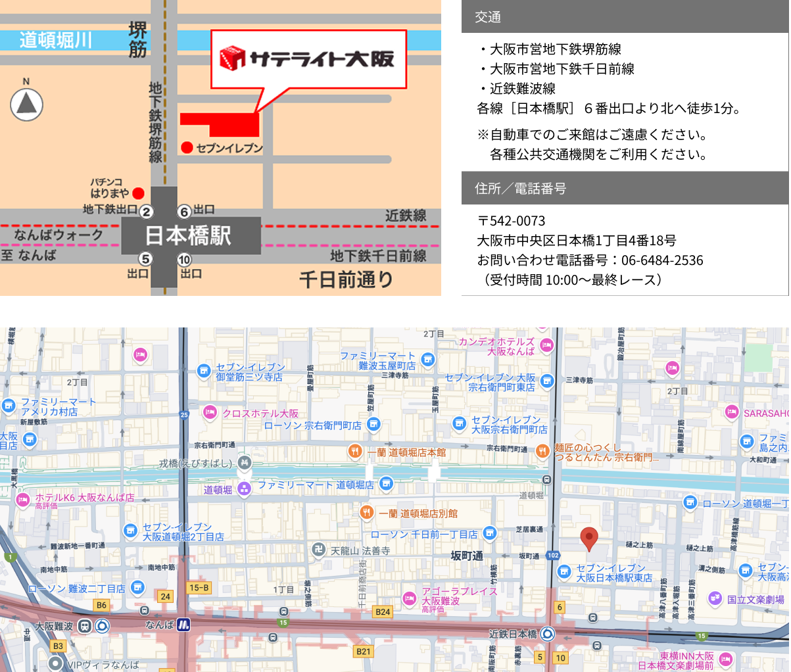Viewport: 791px width, 672px height.
Task: Open the ホテルK6 大阪なんば店 marker
Action: point(23,500)
